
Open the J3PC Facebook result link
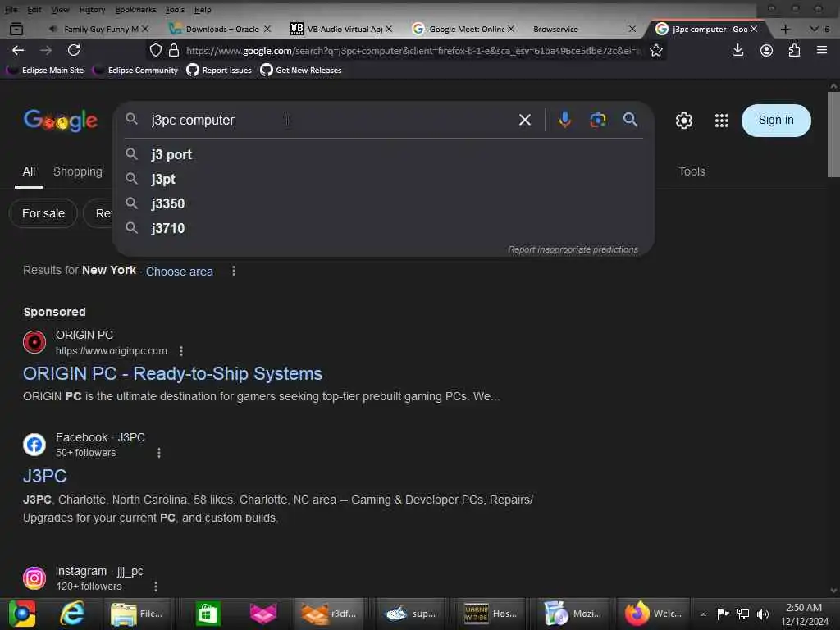tap(44, 476)
